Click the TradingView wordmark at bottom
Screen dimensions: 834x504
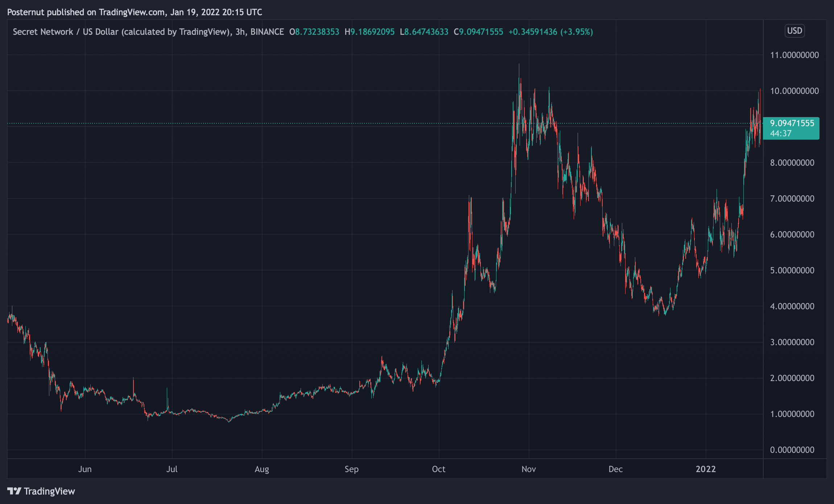[x=49, y=491]
